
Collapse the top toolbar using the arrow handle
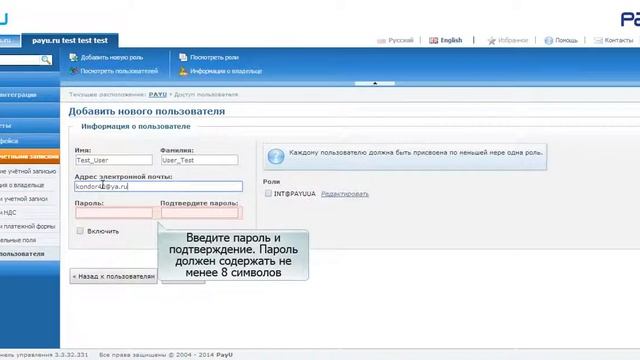click(x=375, y=83)
